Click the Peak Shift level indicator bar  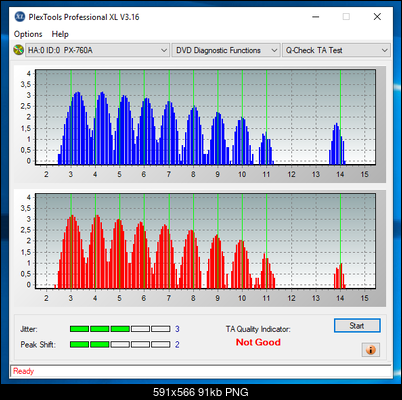click(120, 344)
